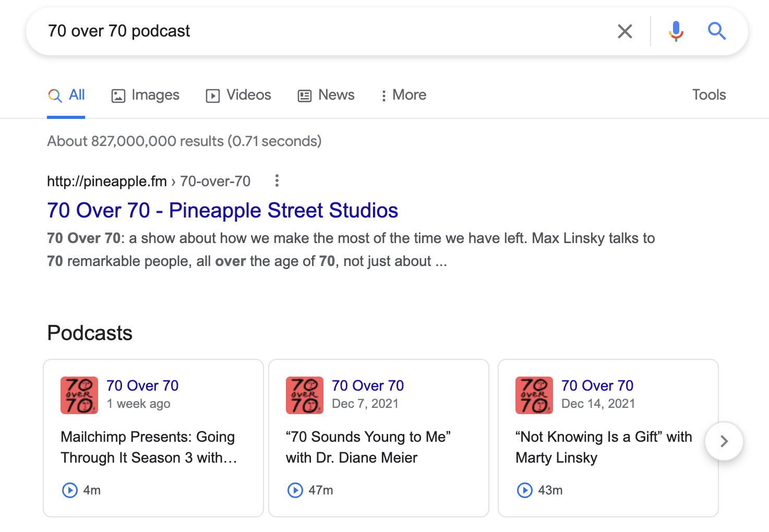Clear the search box with the X icon
This screenshot has height=532, width=769.
pyautogui.click(x=624, y=31)
